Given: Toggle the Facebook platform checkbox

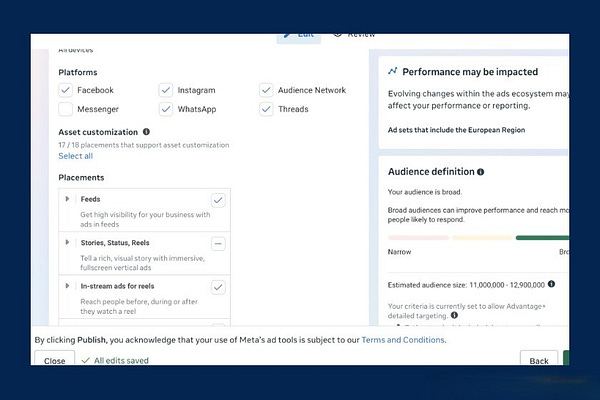Looking at the screenshot, I should (x=65, y=90).
